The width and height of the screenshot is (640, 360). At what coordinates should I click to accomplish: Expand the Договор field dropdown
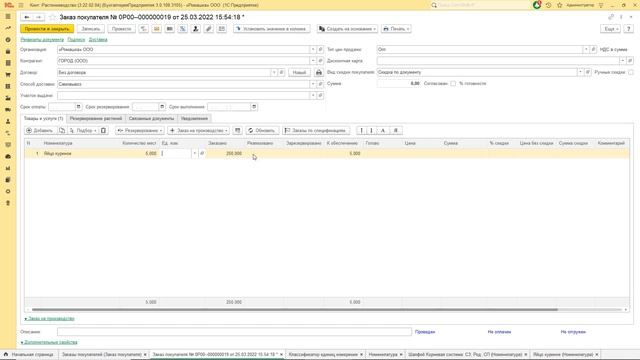[x=274, y=72]
